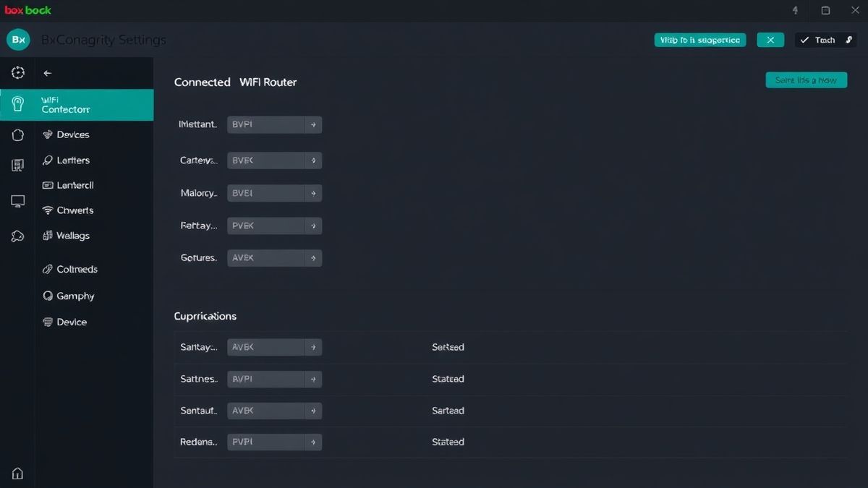
Task: Open the Santay AVEK dropdown
Action: point(275,347)
